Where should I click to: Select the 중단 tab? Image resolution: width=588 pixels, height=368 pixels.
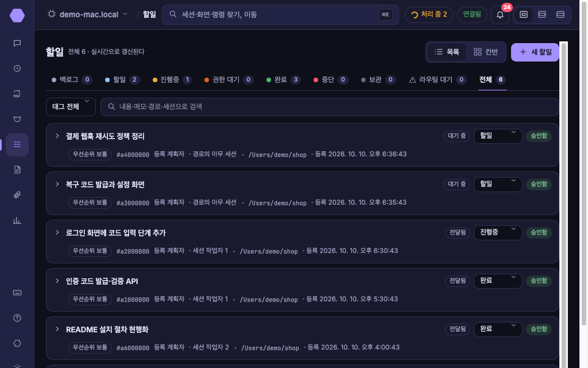pos(330,79)
